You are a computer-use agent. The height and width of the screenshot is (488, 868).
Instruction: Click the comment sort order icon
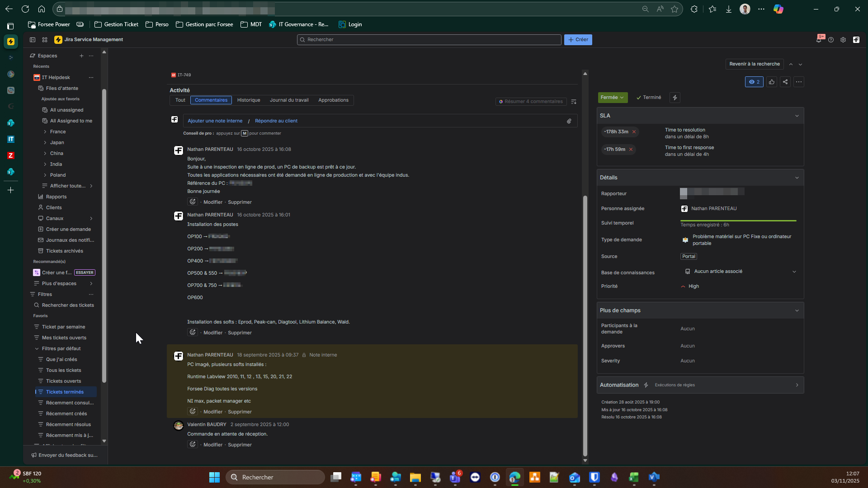pos(574,102)
